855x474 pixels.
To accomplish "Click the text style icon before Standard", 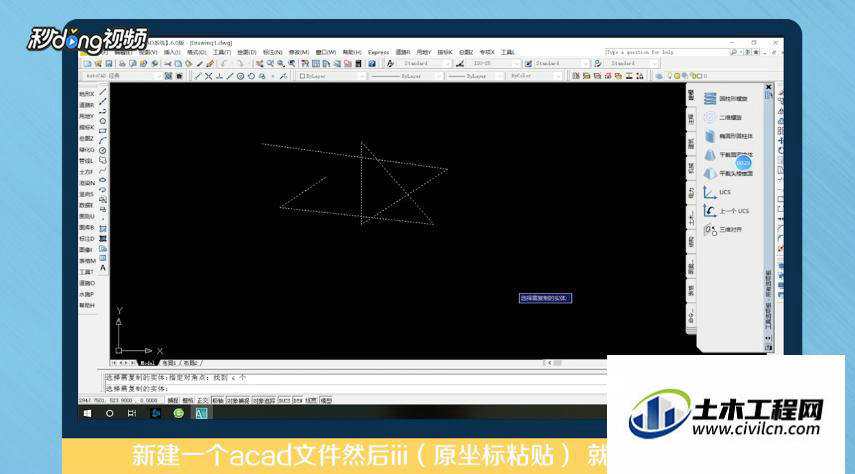I will click(x=390, y=64).
